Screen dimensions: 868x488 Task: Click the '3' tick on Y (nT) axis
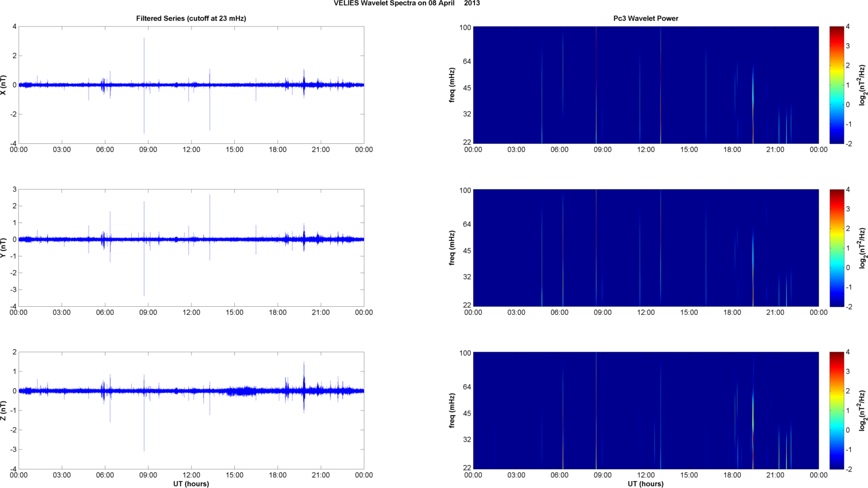tap(14, 189)
